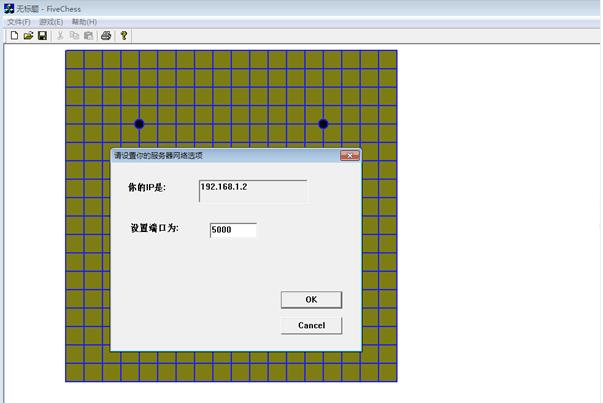This screenshot has height=403, width=603.
Task: Click the upper-left star point on board
Action: [139, 124]
